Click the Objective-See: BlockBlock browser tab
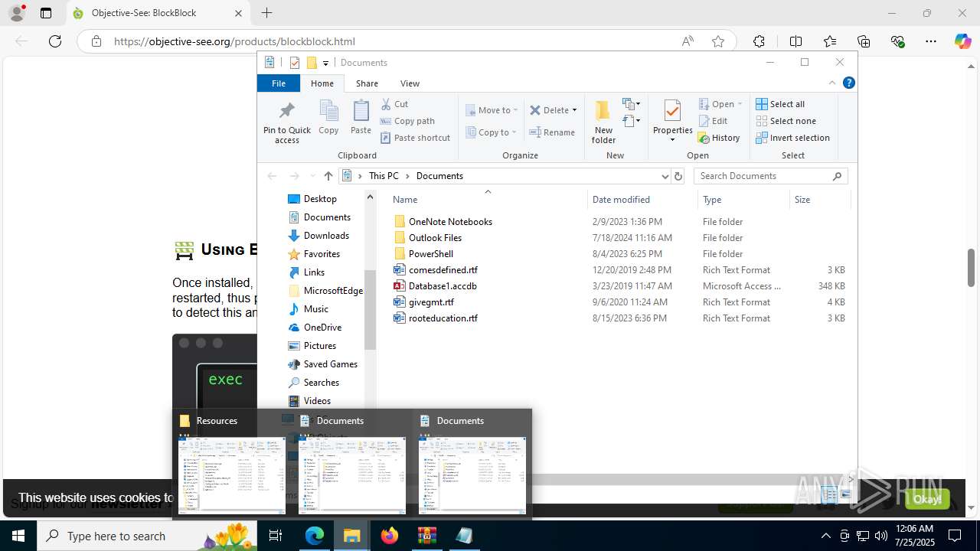980x551 pixels. tap(158, 13)
